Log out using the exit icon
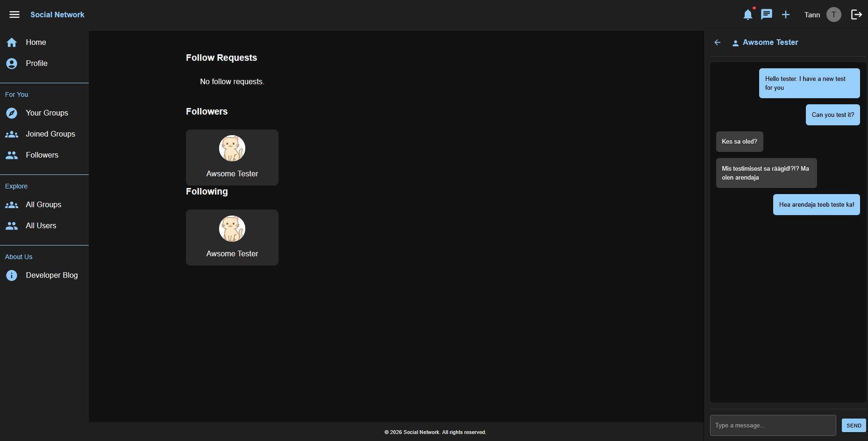The height and width of the screenshot is (441, 868). click(857, 14)
